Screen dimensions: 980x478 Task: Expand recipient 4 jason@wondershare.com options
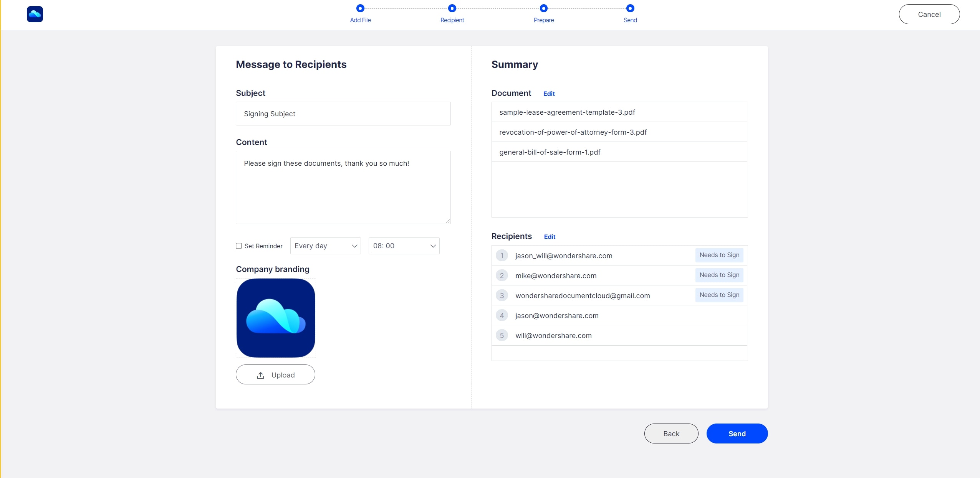pos(619,315)
